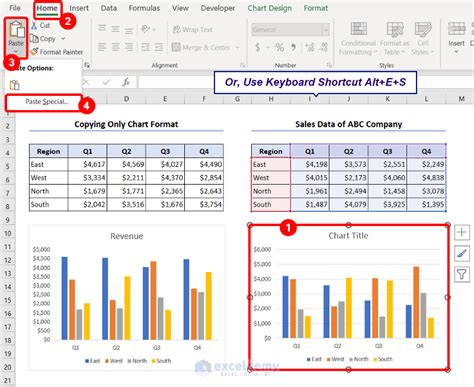Click Increase Indent icon
Screen dimensions: 474x387
[x=159, y=47]
